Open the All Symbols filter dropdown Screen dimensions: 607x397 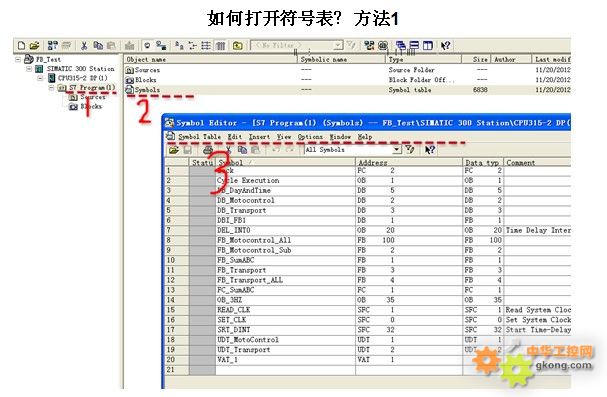coord(396,150)
